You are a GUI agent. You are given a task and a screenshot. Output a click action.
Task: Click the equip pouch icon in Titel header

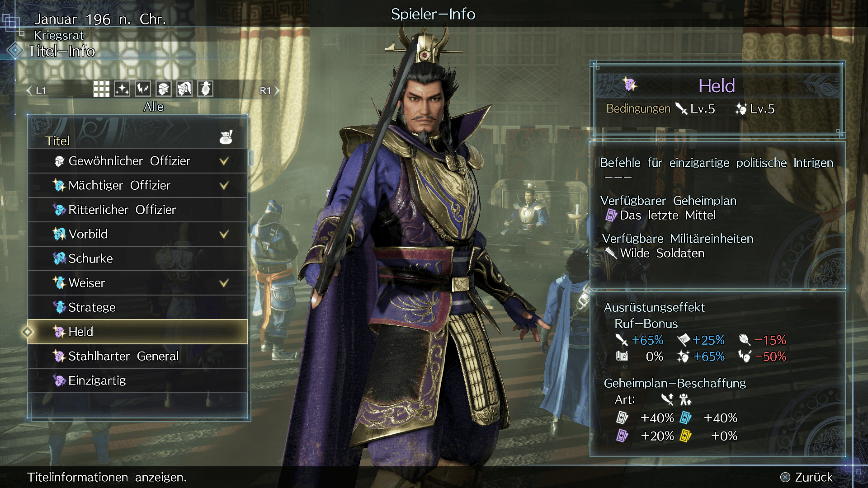[226, 137]
